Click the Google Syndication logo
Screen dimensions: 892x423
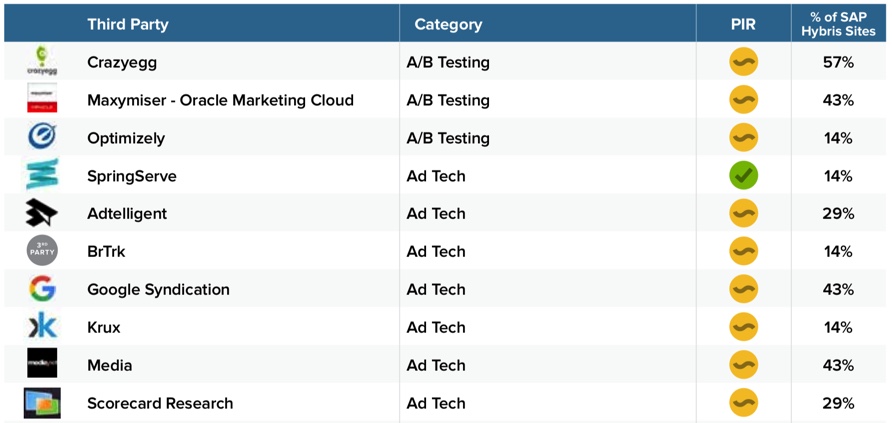click(x=42, y=289)
